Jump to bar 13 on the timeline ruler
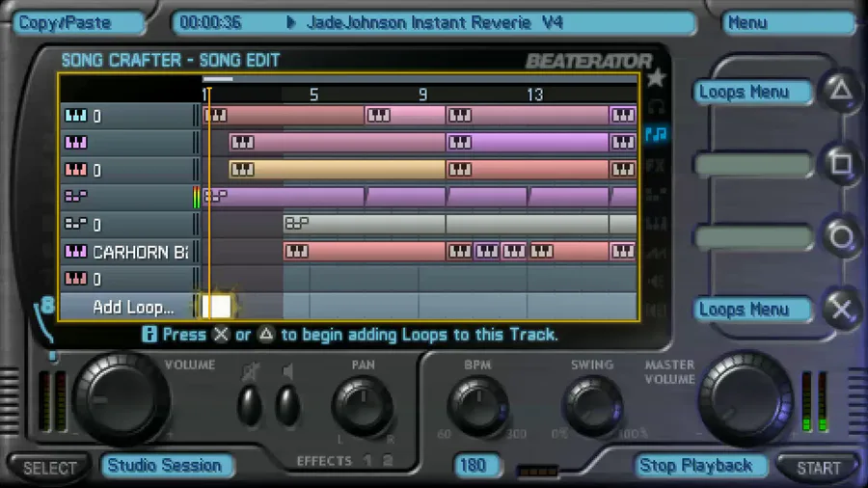 click(534, 95)
